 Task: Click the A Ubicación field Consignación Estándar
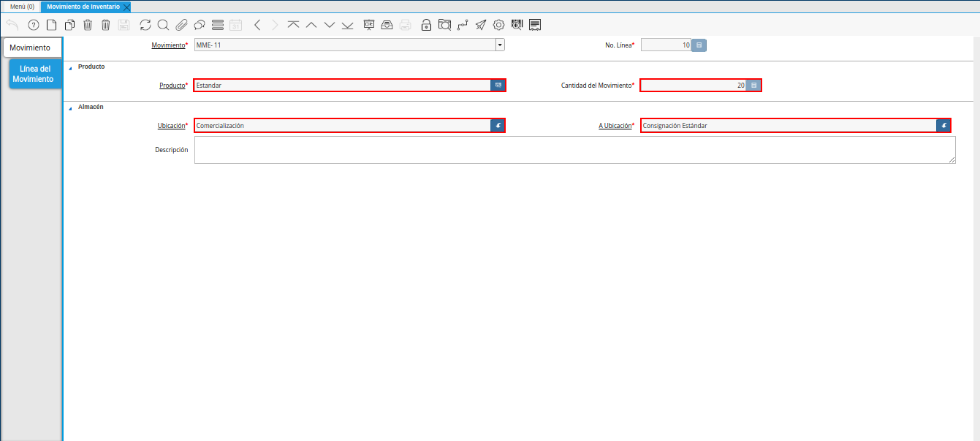tap(789, 126)
